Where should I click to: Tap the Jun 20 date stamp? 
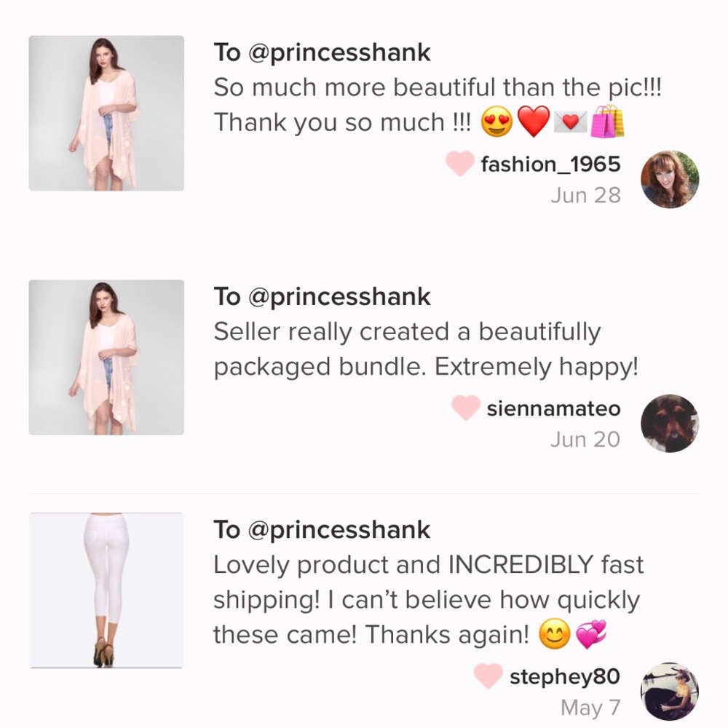[x=585, y=440]
